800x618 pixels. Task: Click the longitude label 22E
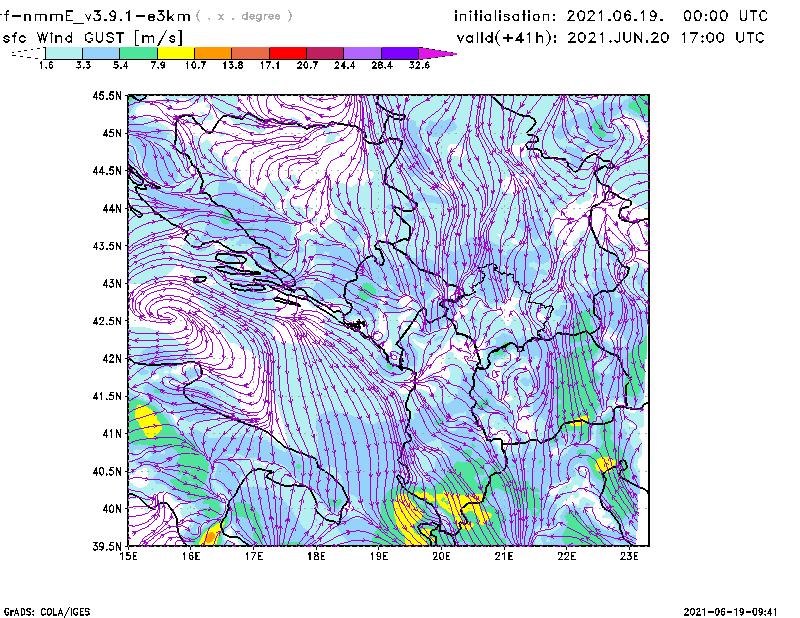pos(566,556)
